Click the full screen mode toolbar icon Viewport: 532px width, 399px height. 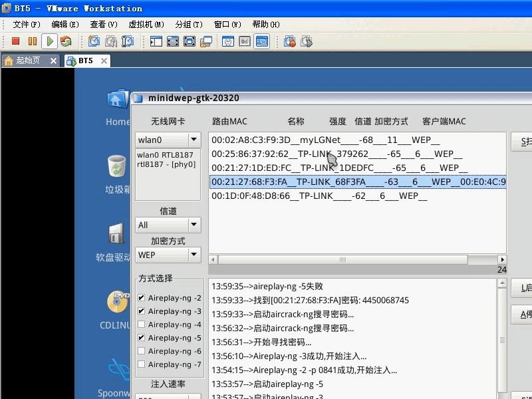point(190,41)
